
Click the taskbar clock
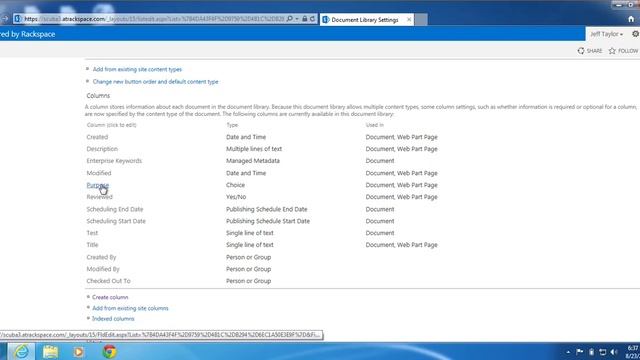[x=633, y=352]
